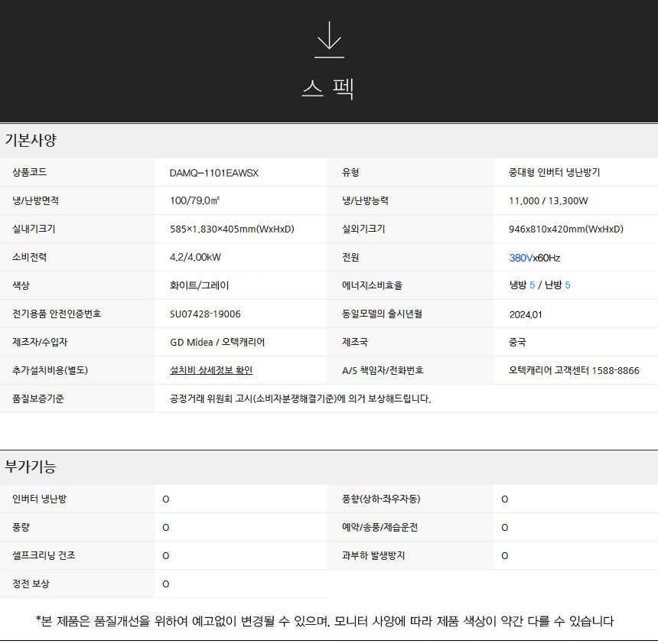Click the 정전 보상 feature label

pyautogui.click(x=31, y=584)
